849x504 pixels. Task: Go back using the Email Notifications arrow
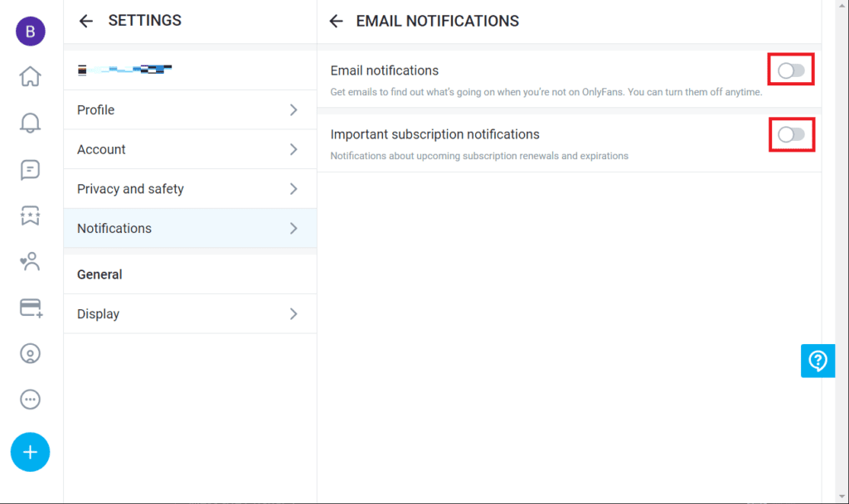tap(336, 21)
